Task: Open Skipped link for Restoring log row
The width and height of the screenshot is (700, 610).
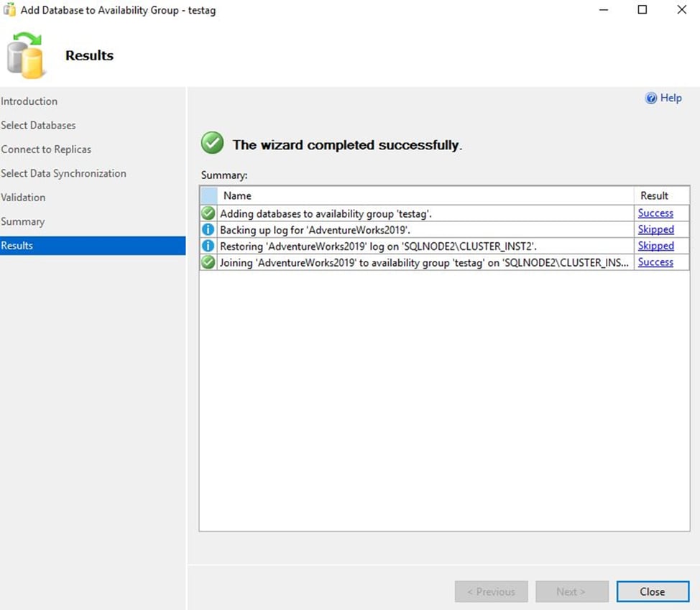Action: tap(655, 246)
